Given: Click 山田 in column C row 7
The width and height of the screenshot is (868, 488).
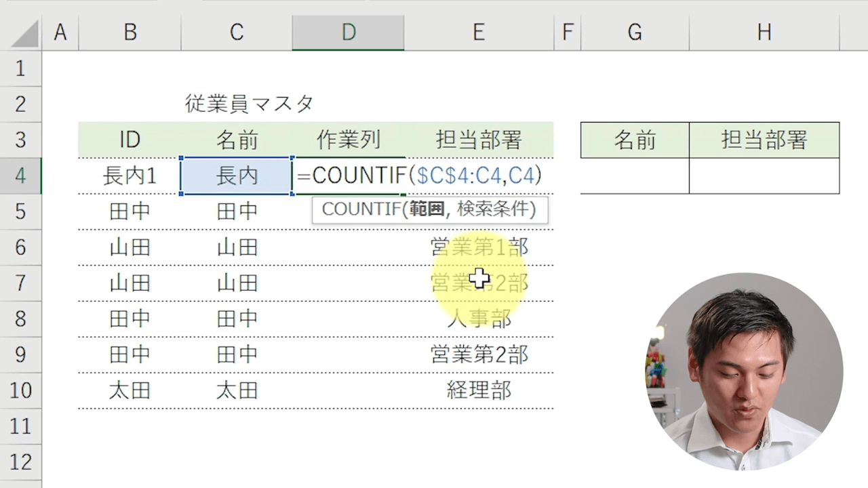Looking at the screenshot, I should (x=237, y=283).
